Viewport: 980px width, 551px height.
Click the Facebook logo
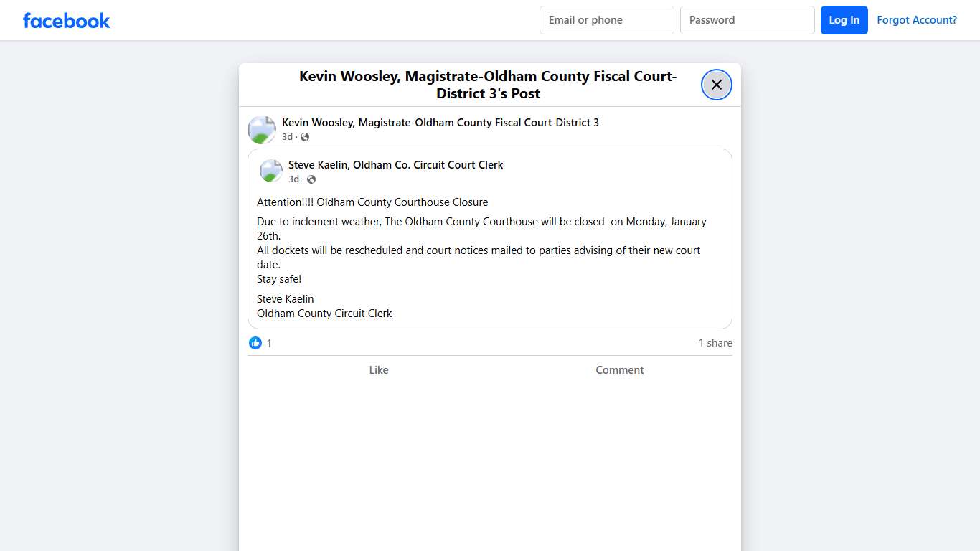coord(66,21)
